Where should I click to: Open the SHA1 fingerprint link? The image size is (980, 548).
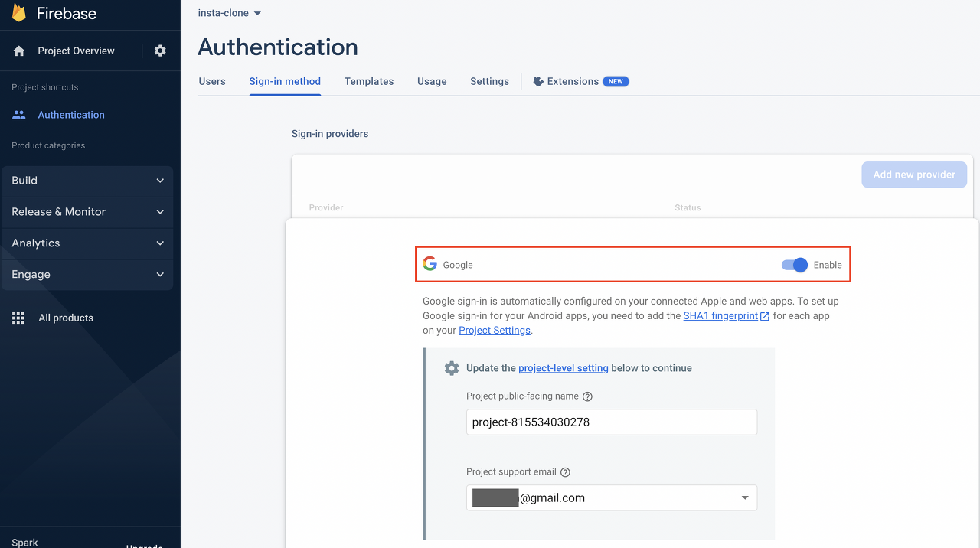(x=720, y=315)
